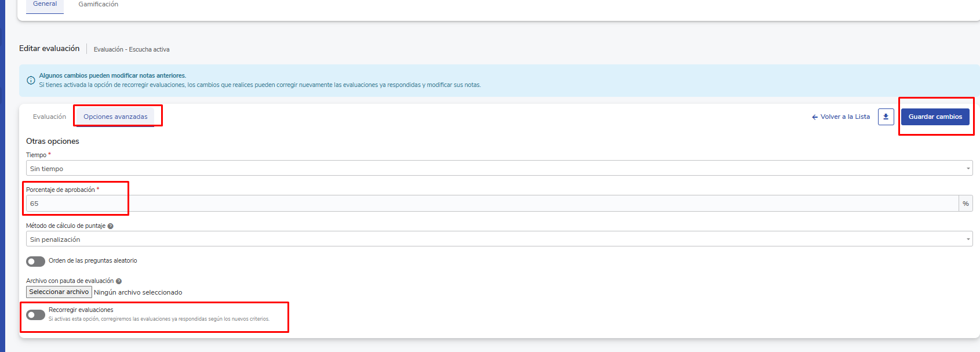Click help icon beside Archivo con pauta de evaluación
This screenshot has height=352, width=980.
[119, 281]
